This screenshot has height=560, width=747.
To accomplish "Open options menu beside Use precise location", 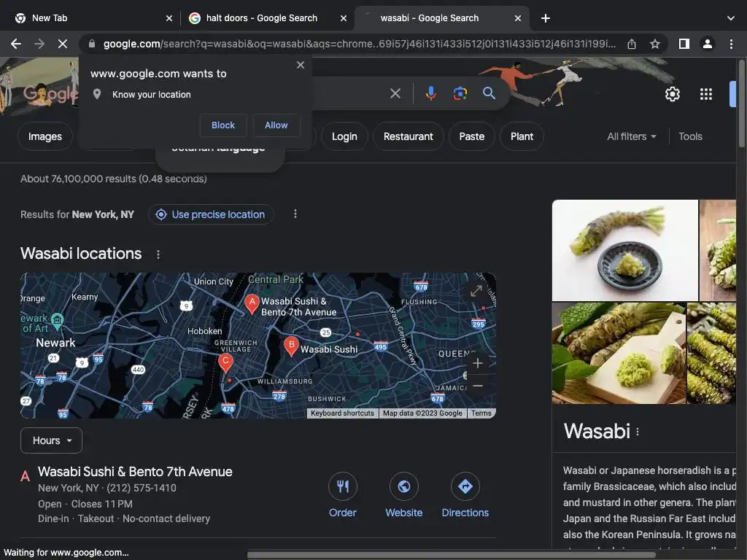I will tap(295, 214).
